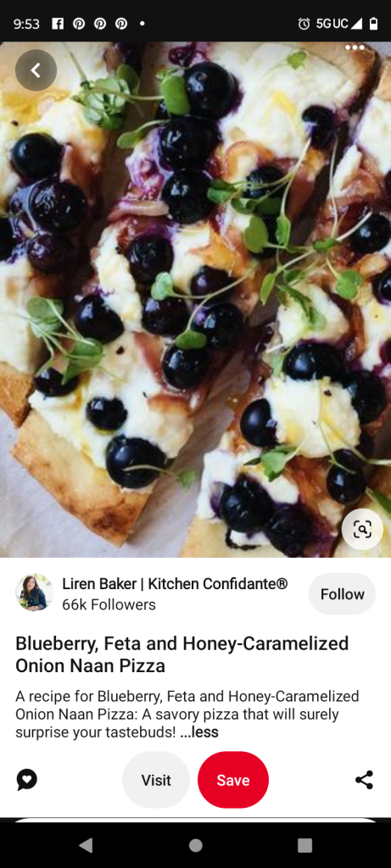
Task: Tap the Android back navigation button
Action: [x=86, y=845]
